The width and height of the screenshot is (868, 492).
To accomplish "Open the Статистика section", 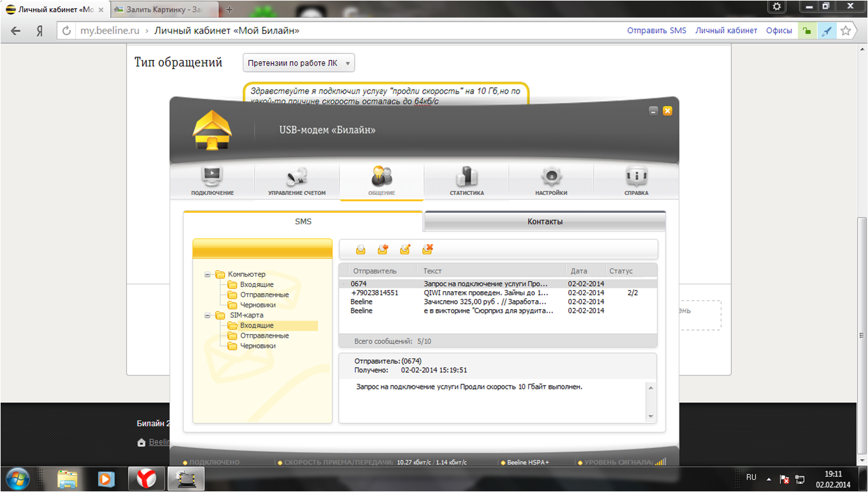I will (x=466, y=181).
